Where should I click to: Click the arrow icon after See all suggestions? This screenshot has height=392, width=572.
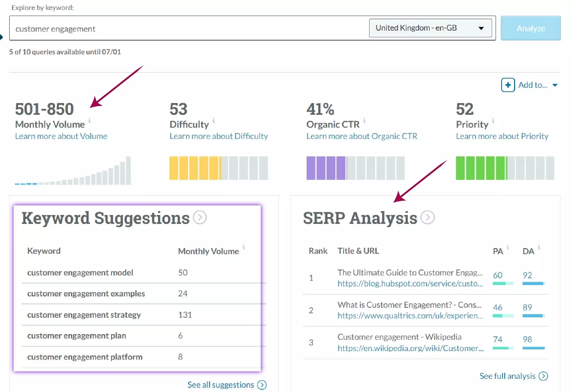pos(262,385)
